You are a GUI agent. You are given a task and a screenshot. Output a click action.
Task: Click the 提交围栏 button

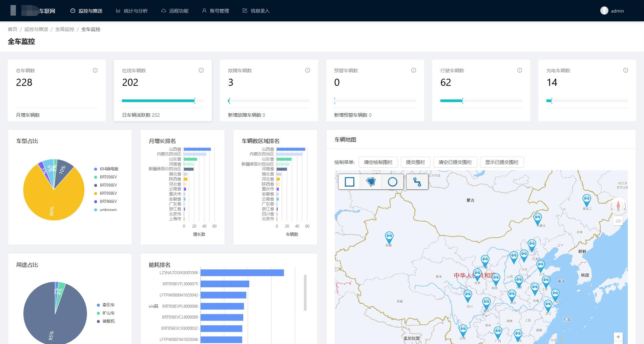coord(415,162)
